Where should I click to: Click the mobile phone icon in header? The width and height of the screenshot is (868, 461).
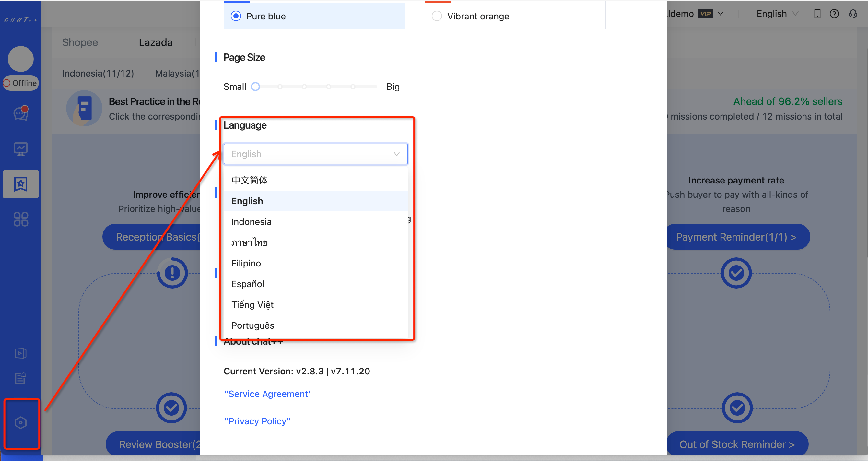[x=817, y=14]
